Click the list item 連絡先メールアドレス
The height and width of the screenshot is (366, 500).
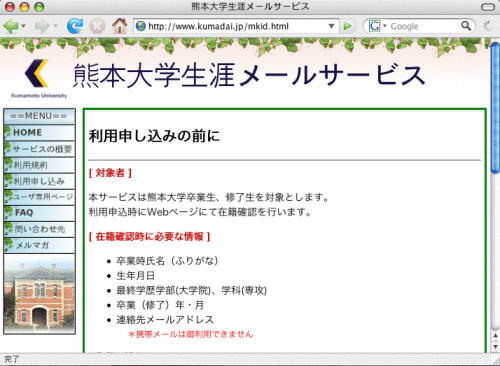pyautogui.click(x=165, y=320)
